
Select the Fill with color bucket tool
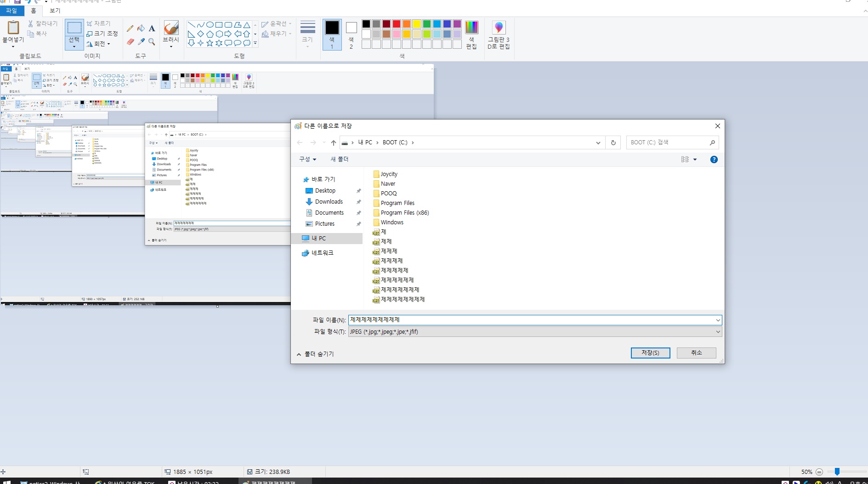click(x=141, y=28)
